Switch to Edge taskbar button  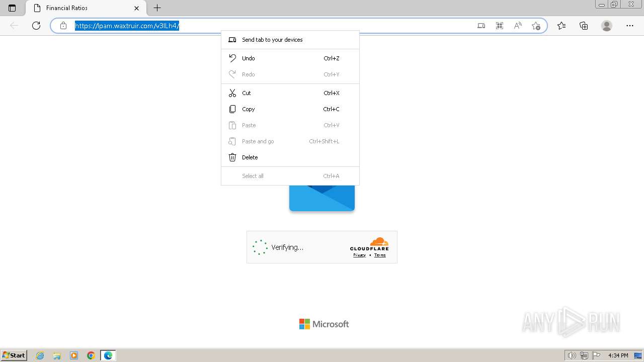coord(108,355)
